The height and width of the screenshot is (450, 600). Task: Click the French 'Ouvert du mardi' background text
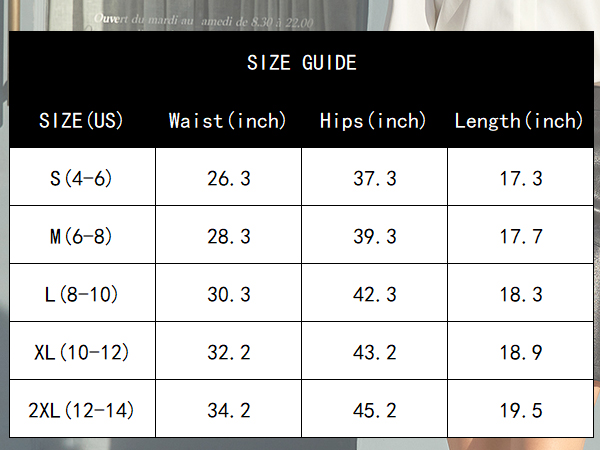click(204, 21)
